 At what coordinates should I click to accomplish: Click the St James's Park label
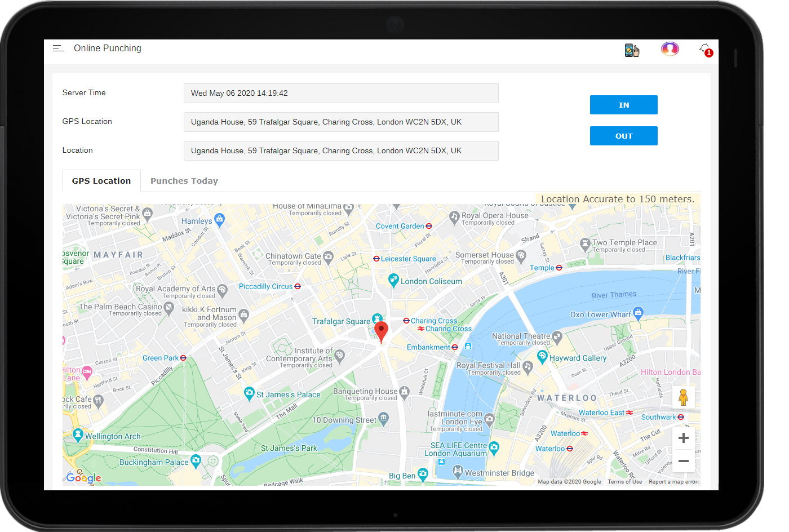pyautogui.click(x=289, y=448)
